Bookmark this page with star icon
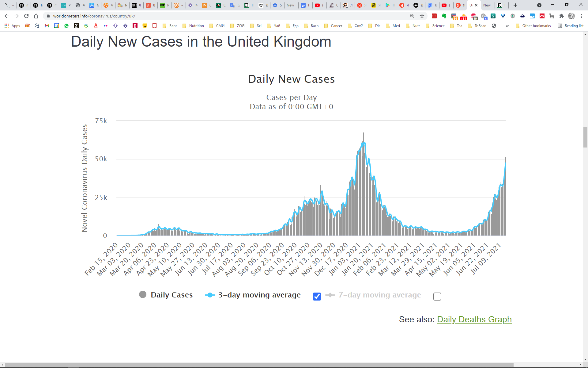The image size is (588, 368). pyautogui.click(x=422, y=16)
